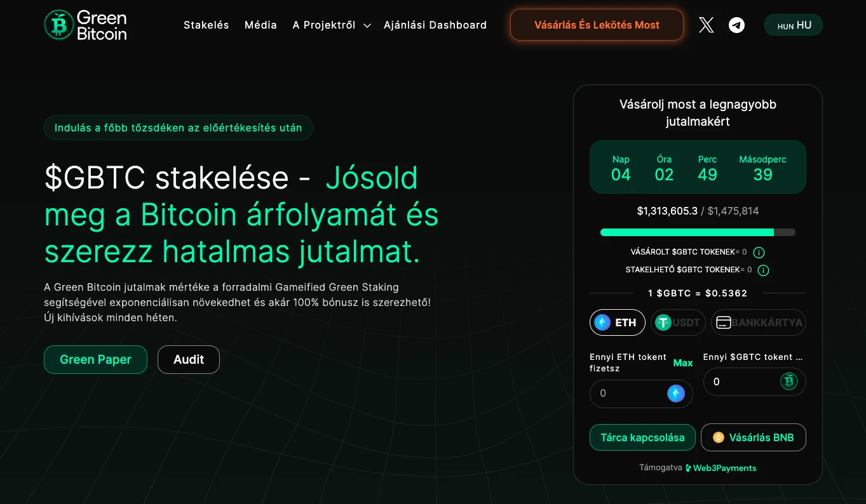Click the countdown Óra value 02

pyautogui.click(x=664, y=175)
